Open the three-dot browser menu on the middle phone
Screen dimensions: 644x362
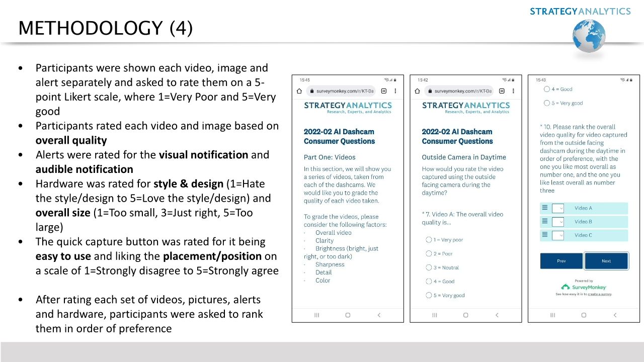[512, 91]
